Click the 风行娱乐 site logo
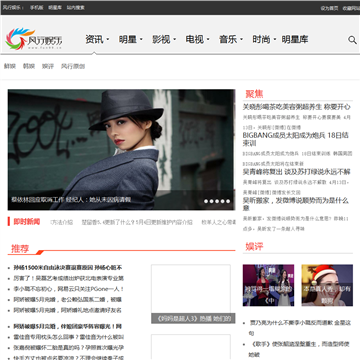 pos(34,39)
